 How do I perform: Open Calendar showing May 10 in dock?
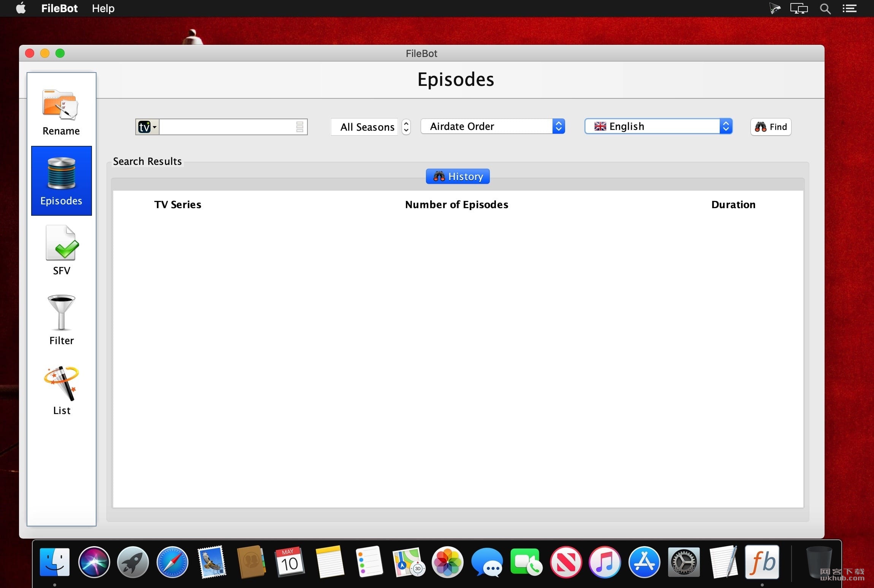[290, 562]
